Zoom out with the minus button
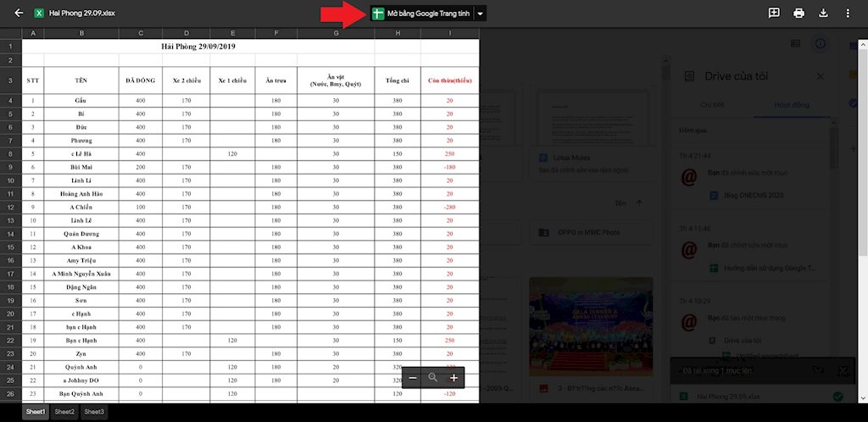 tap(413, 378)
